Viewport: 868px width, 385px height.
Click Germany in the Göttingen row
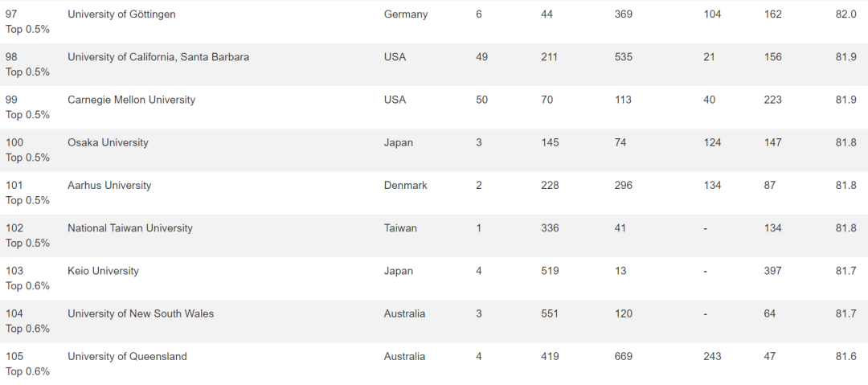pyautogui.click(x=406, y=14)
